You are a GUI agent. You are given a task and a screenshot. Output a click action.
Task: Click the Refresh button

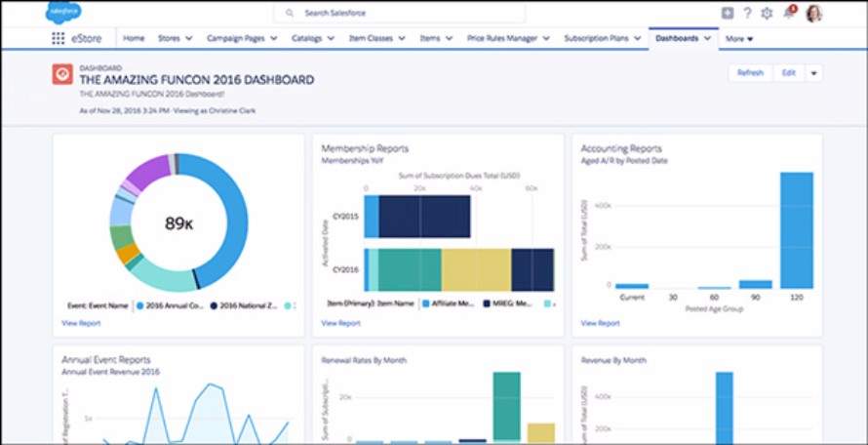(x=750, y=73)
